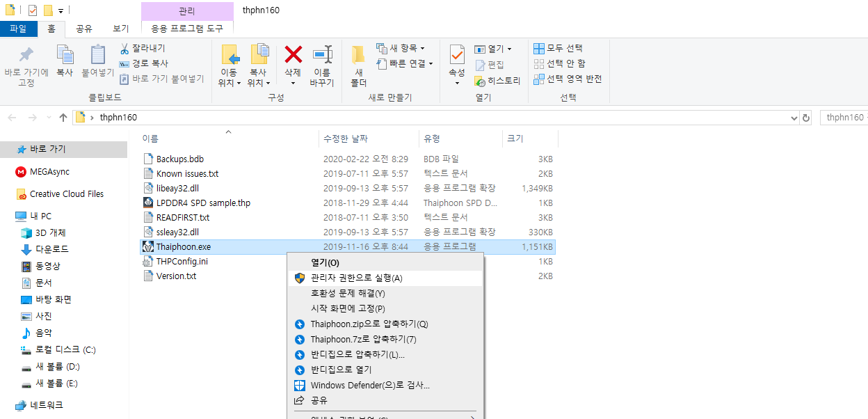Click Select none (선택 안 함)
Viewport: 868px width, 419px height.
pos(560,63)
